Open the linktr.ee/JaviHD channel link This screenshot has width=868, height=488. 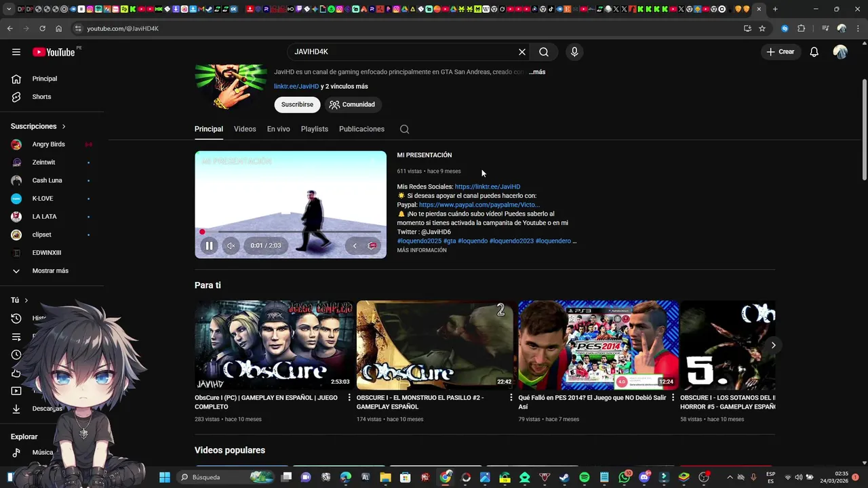tap(296, 87)
